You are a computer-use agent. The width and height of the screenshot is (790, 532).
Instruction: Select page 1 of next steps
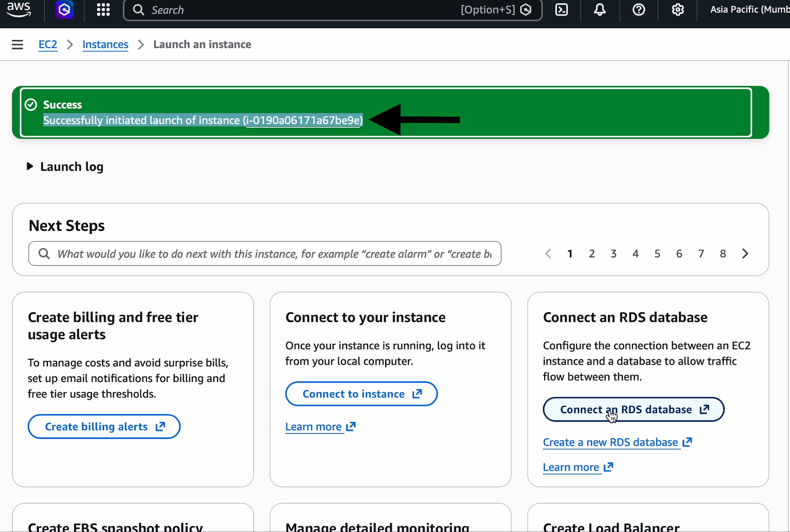click(570, 254)
